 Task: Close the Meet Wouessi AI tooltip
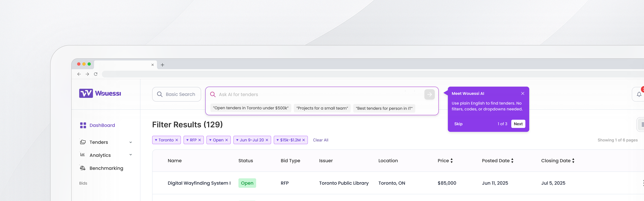pos(523,93)
